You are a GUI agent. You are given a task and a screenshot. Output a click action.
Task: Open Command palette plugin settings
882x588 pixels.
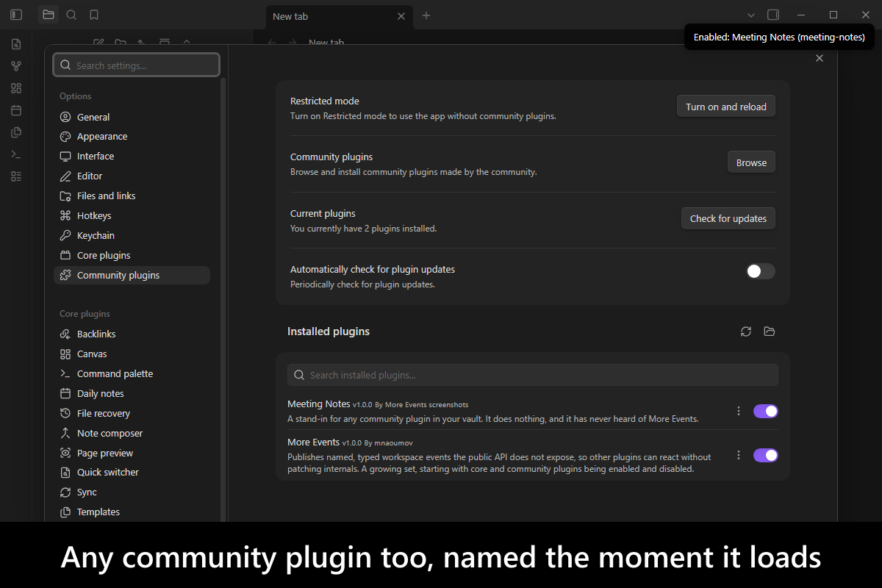tap(132, 374)
